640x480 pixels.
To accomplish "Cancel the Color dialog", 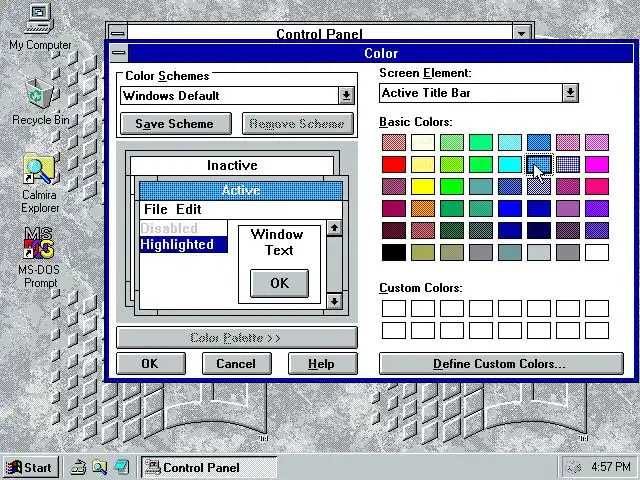I will pyautogui.click(x=236, y=363).
